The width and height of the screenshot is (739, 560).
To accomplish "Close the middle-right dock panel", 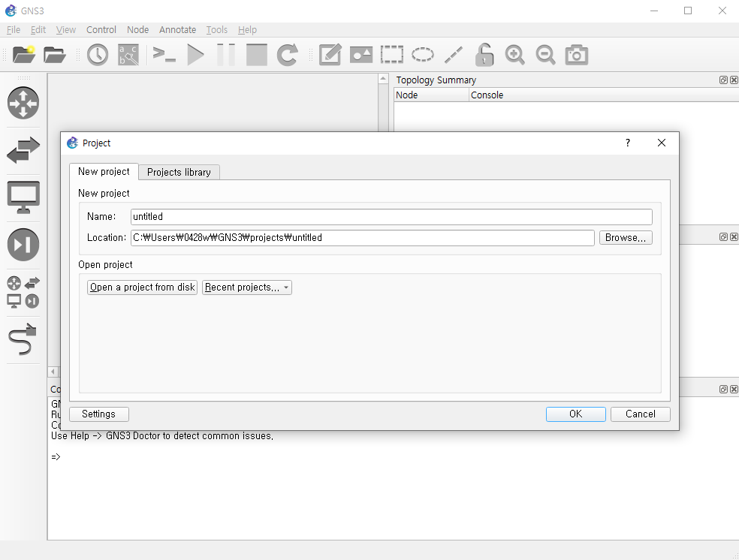I will pos(734,237).
